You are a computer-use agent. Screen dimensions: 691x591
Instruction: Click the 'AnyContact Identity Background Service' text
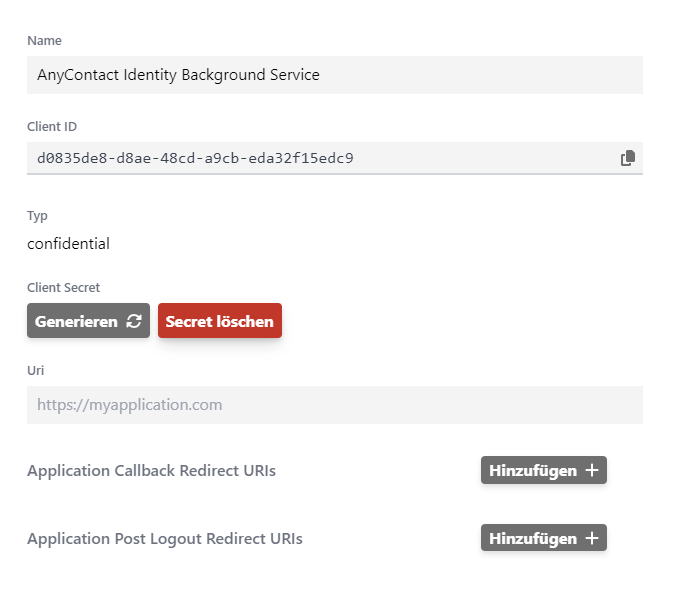[x=178, y=75]
